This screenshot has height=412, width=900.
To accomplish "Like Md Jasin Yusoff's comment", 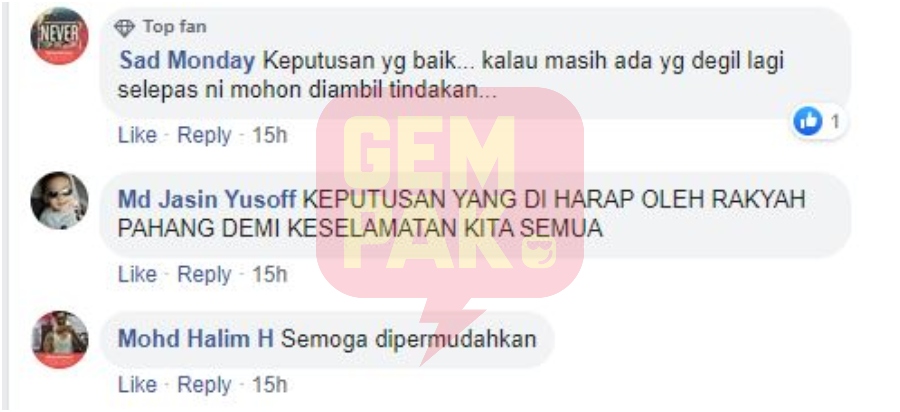I will click(x=137, y=274).
